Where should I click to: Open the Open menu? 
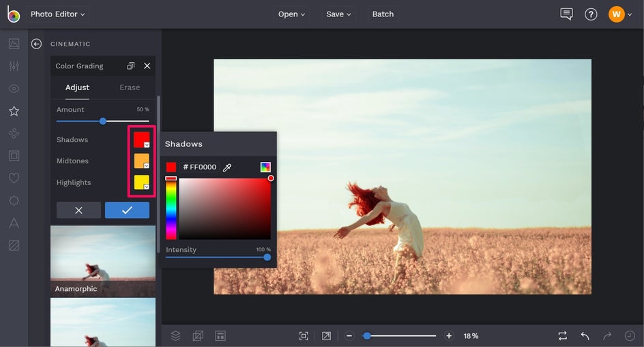point(291,14)
